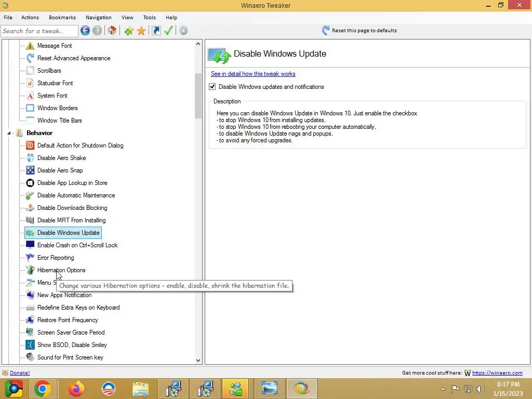This screenshot has height=399, width=532.
Task: Uncheck Disable Windows updates and notifications
Action: (212, 87)
